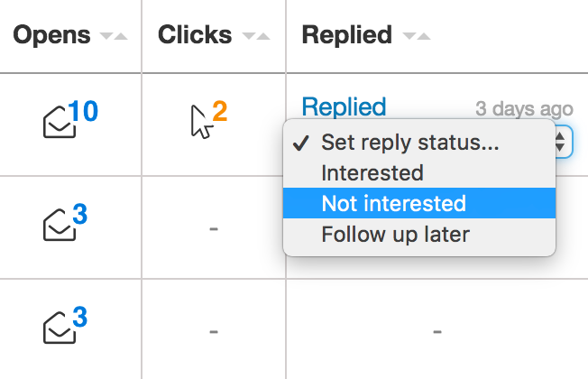Image resolution: width=588 pixels, height=379 pixels.
Task: Mark the reply as "Not interested"
Action: click(393, 203)
